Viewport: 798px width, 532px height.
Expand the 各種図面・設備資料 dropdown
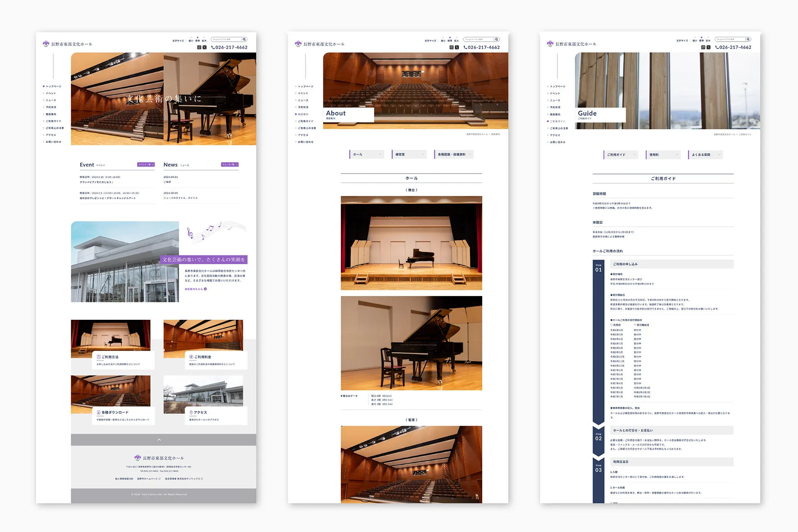(453, 154)
